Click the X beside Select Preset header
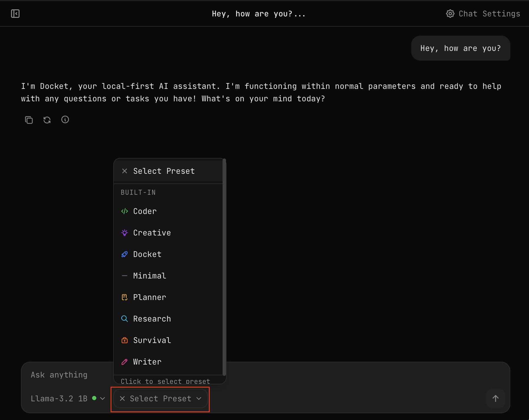This screenshot has height=420, width=529. [125, 171]
